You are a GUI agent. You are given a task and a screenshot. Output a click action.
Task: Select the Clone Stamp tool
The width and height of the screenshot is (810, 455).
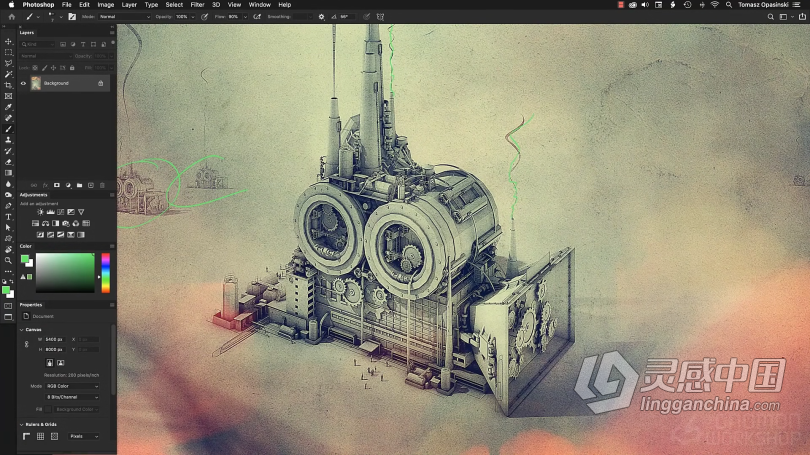[x=8, y=140]
